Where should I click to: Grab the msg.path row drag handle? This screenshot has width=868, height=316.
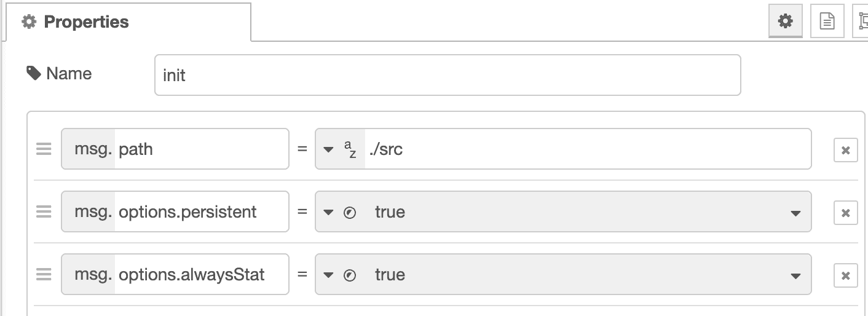click(44, 149)
